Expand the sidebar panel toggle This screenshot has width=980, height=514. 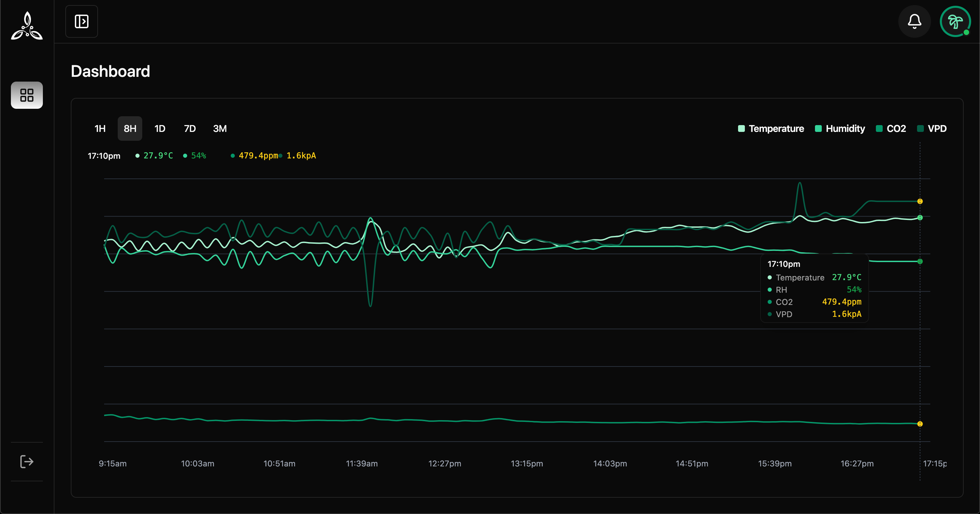pos(81,21)
